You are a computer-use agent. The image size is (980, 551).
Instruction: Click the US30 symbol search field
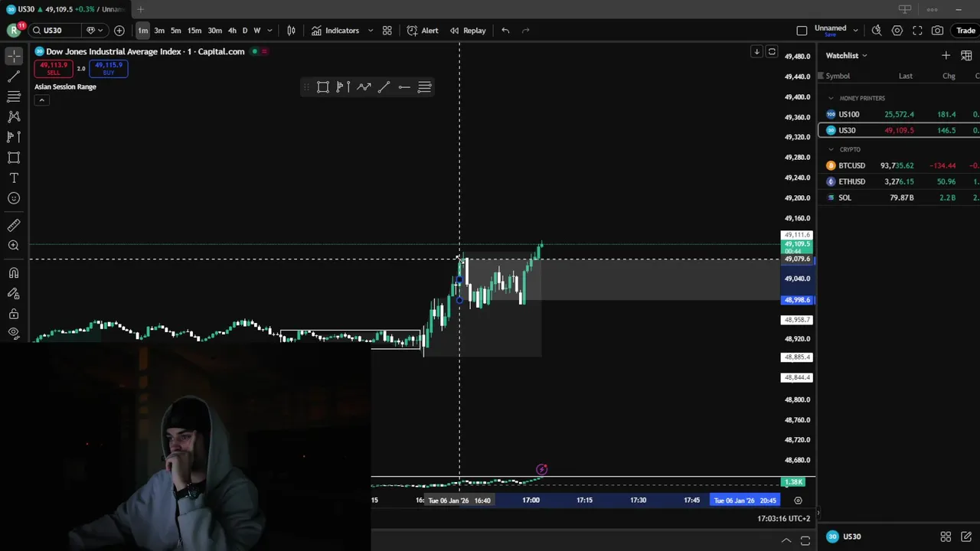click(55, 31)
